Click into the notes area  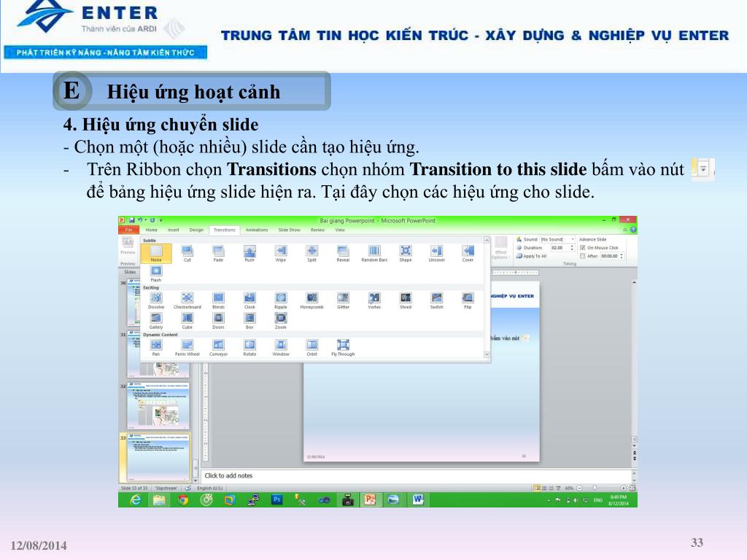point(417,475)
